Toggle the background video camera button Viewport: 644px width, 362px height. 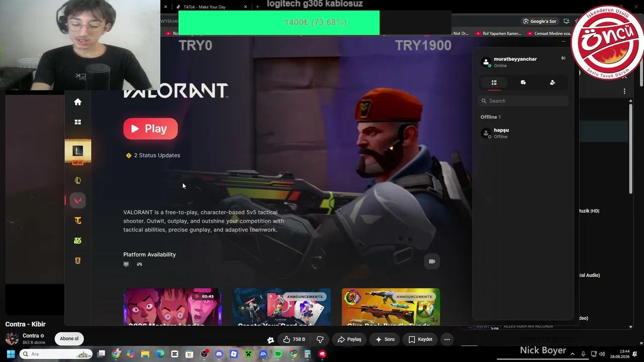coord(432,261)
